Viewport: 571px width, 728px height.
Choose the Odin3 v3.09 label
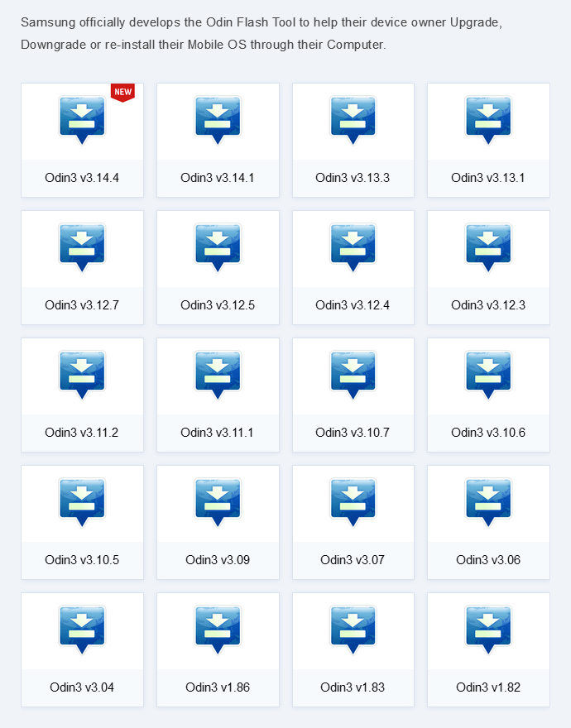(218, 560)
